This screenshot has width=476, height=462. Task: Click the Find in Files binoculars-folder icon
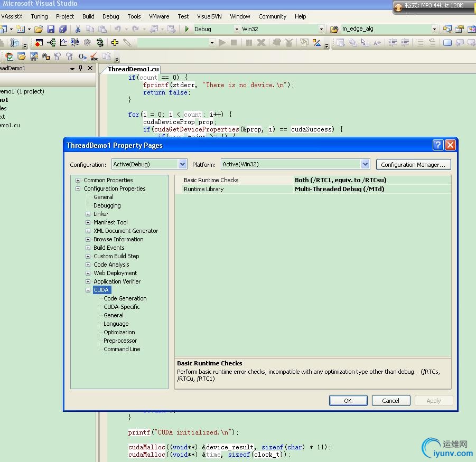334,29
